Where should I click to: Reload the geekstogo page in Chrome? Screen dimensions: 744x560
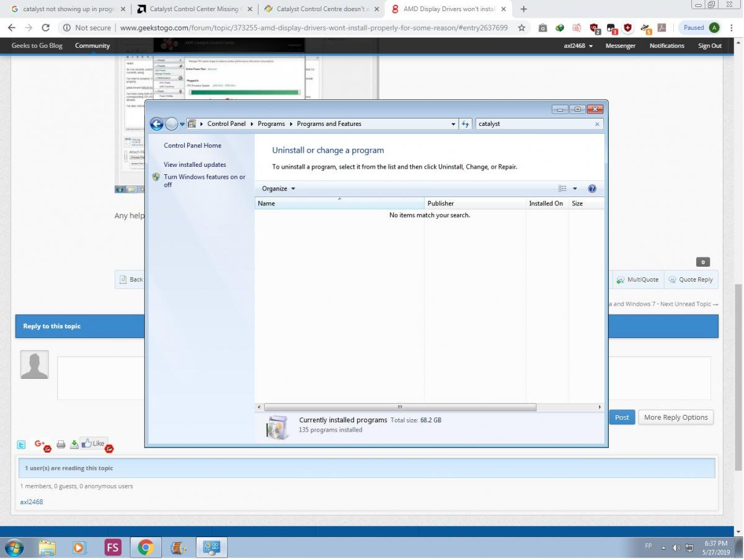[45, 27]
